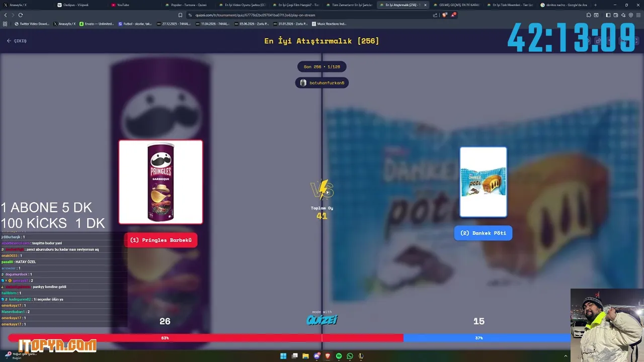644x362 pixels.
Task: Click the Son 256 round indicator
Action: [322, 67]
